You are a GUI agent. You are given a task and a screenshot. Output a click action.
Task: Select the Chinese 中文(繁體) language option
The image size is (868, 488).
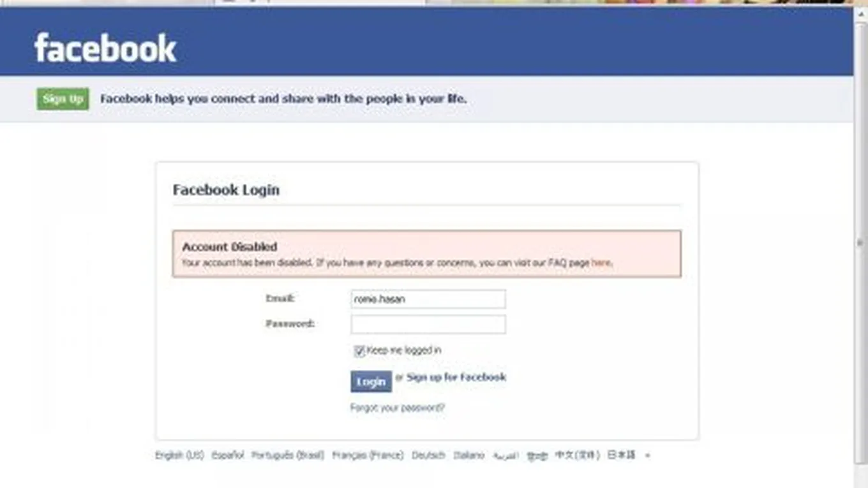coord(578,455)
